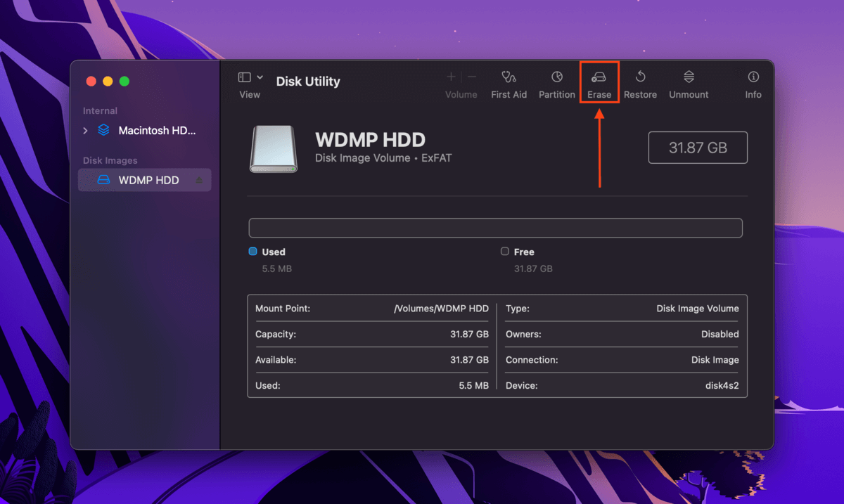Click the Available row label

(276, 360)
